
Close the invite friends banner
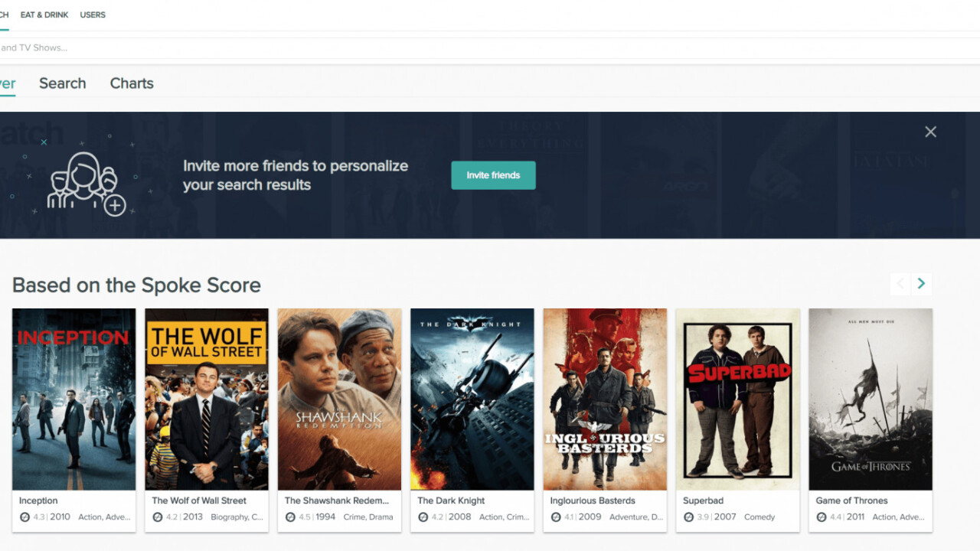tap(930, 132)
